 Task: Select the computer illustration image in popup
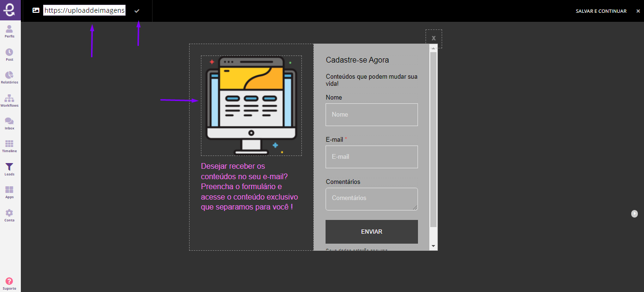[x=251, y=105]
